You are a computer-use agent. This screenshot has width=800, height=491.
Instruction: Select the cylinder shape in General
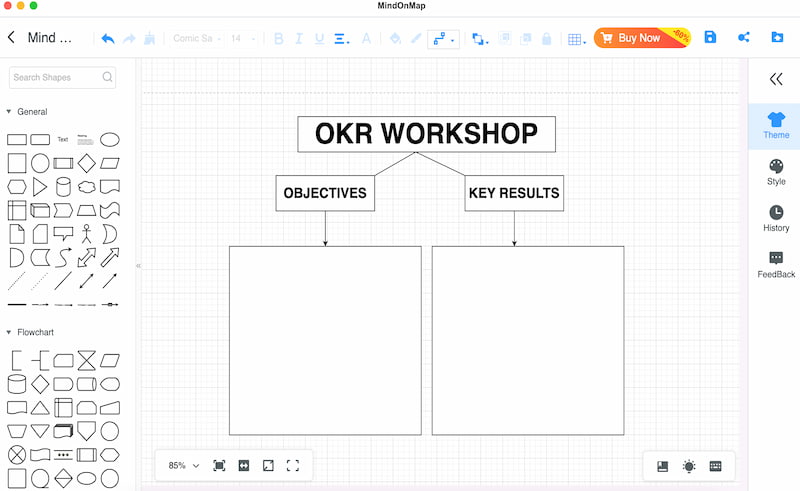(x=63, y=187)
